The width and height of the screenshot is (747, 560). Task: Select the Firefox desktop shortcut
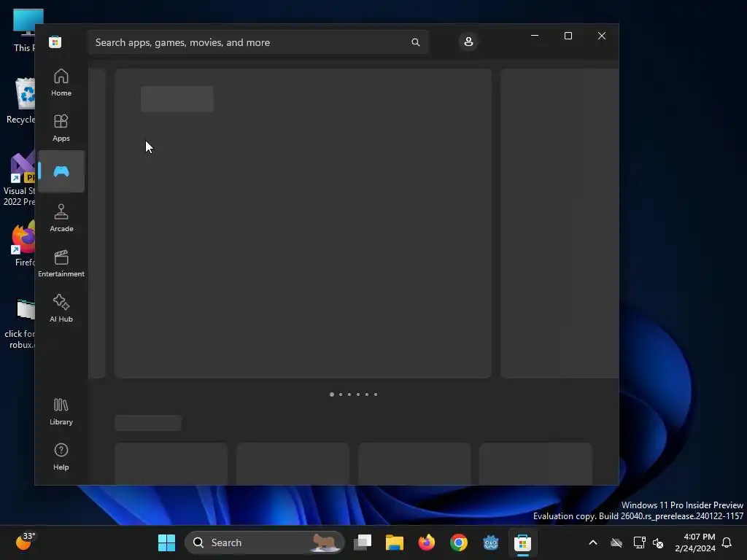pyautogui.click(x=24, y=244)
